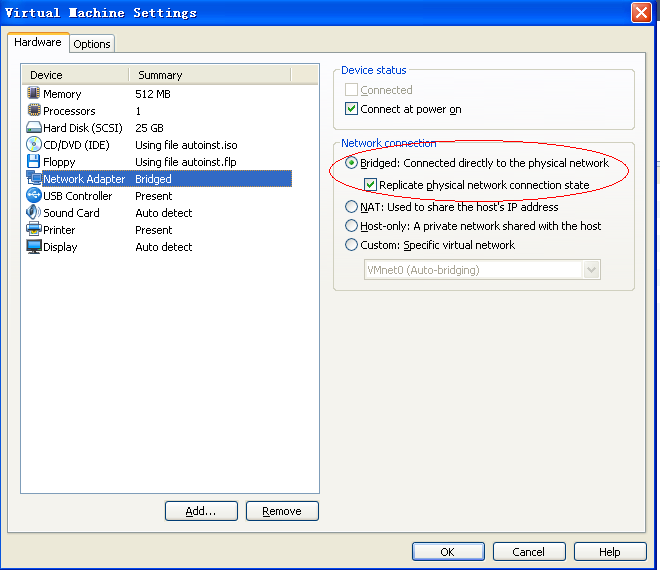Click 'Using file autoinst.flp' summary
The height and width of the screenshot is (570, 660).
pyautogui.click(x=186, y=162)
